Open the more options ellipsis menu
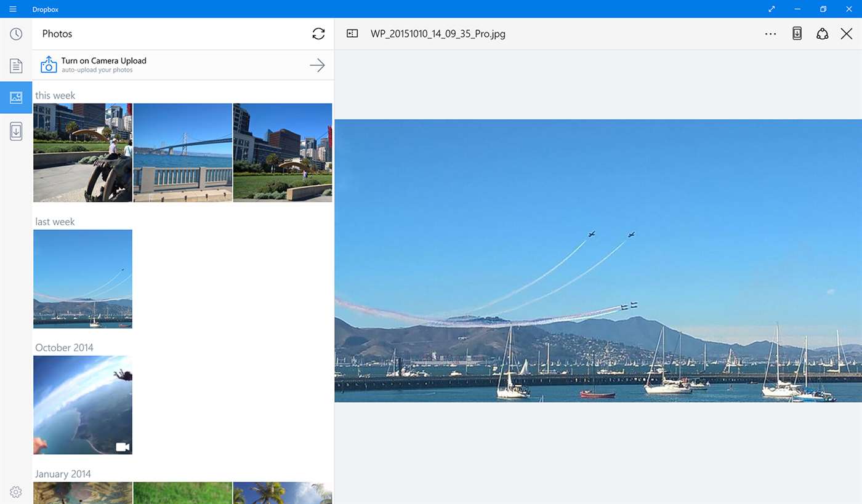This screenshot has height=504, width=862. tap(770, 34)
